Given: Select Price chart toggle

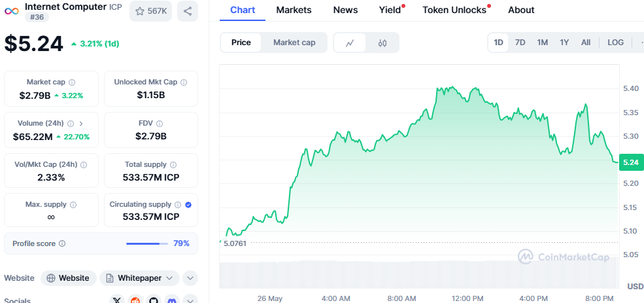Looking at the screenshot, I should [x=241, y=43].
